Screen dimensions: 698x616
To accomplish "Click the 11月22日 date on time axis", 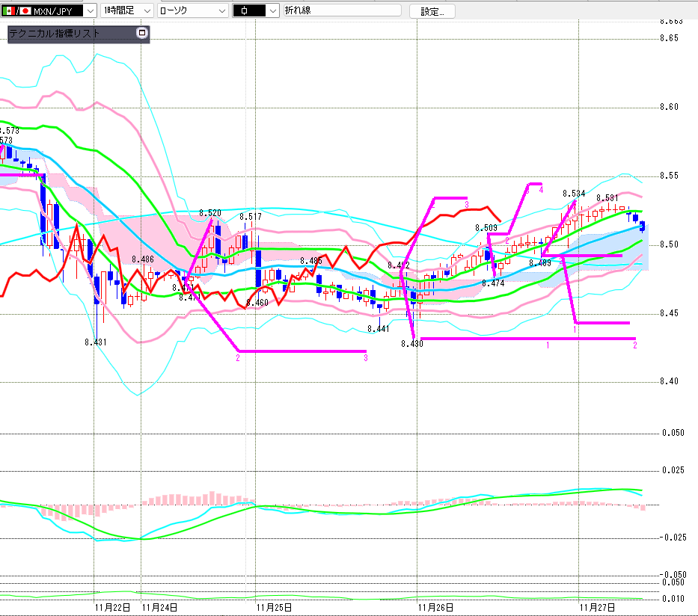I will click(x=112, y=608).
